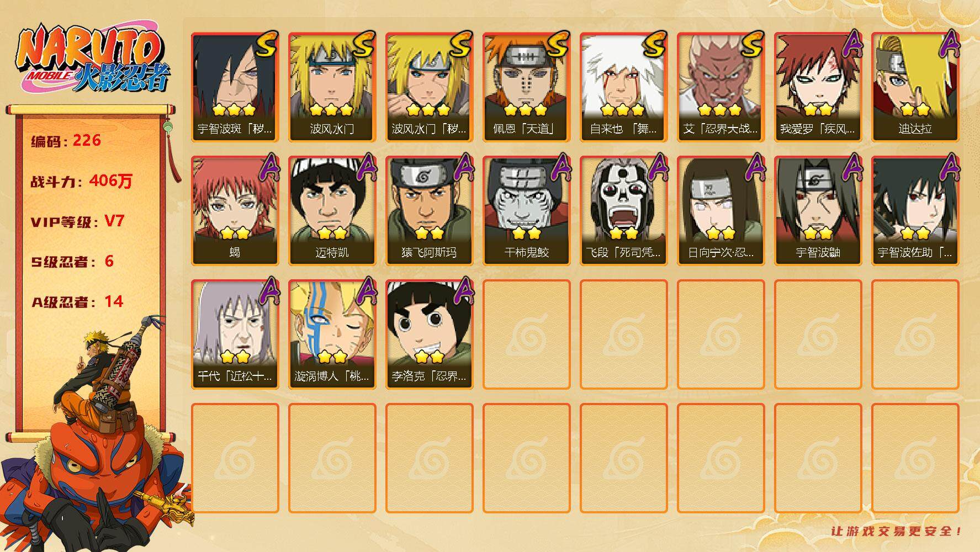
Task: Choose the 千代 ninja card
Action: point(235,335)
